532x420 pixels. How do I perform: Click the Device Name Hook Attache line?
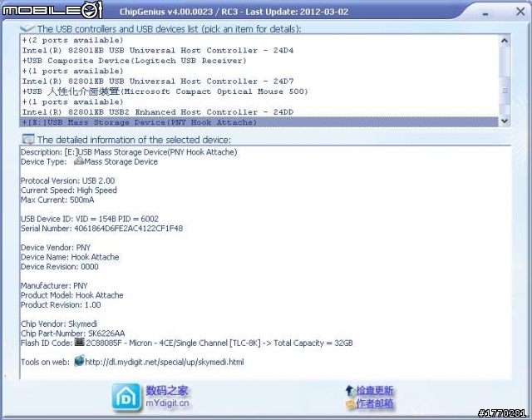click(70, 257)
